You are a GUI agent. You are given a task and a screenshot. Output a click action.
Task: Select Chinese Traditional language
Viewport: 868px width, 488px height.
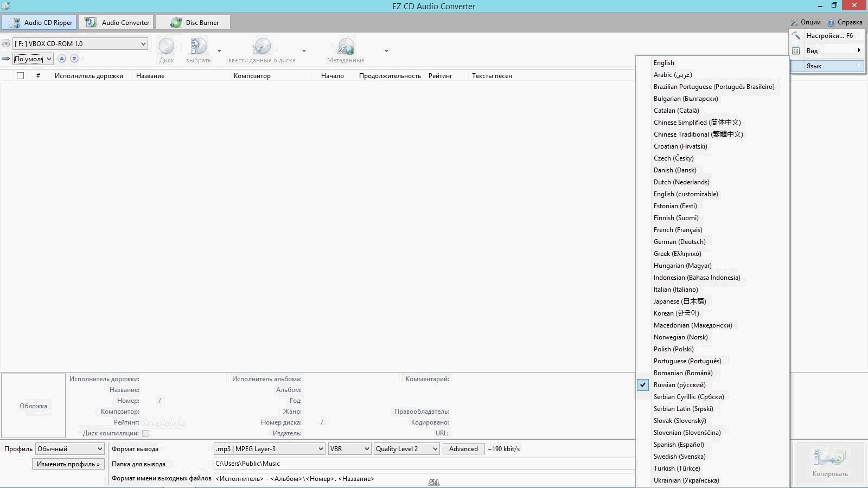coord(712,134)
